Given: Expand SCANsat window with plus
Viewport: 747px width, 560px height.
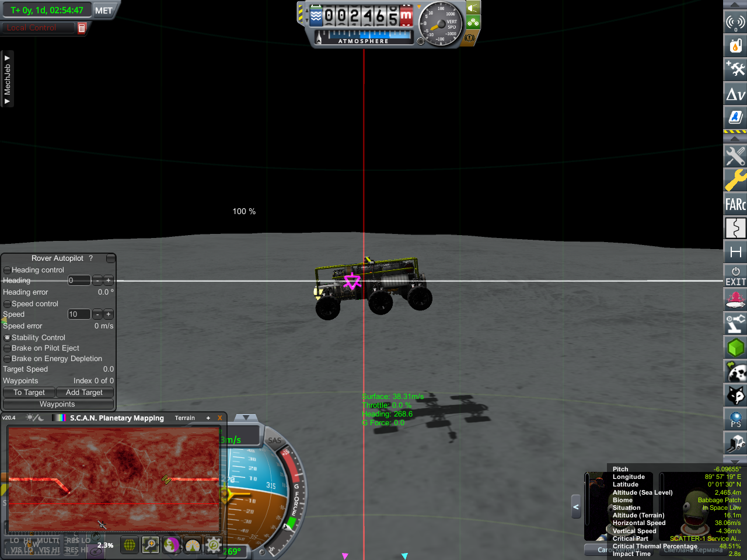Looking at the screenshot, I should [x=208, y=418].
